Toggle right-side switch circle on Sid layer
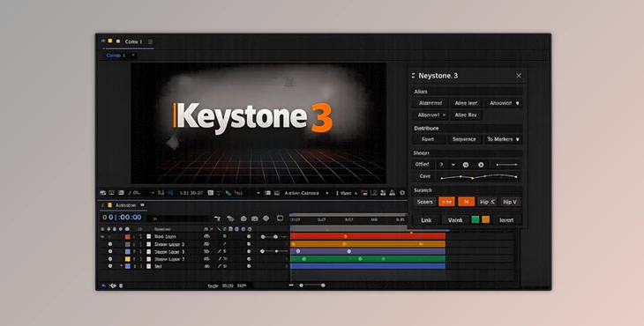The width and height of the screenshot is (644, 326). [249, 267]
